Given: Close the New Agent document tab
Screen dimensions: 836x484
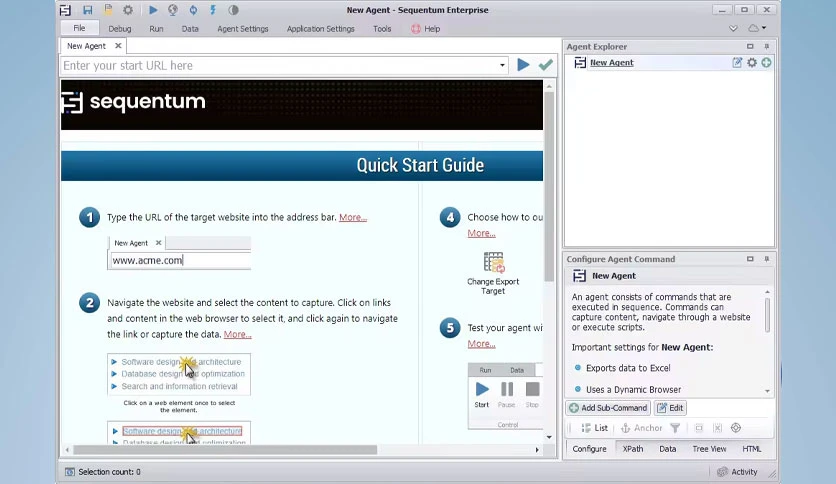Looking at the screenshot, I should [x=118, y=46].
